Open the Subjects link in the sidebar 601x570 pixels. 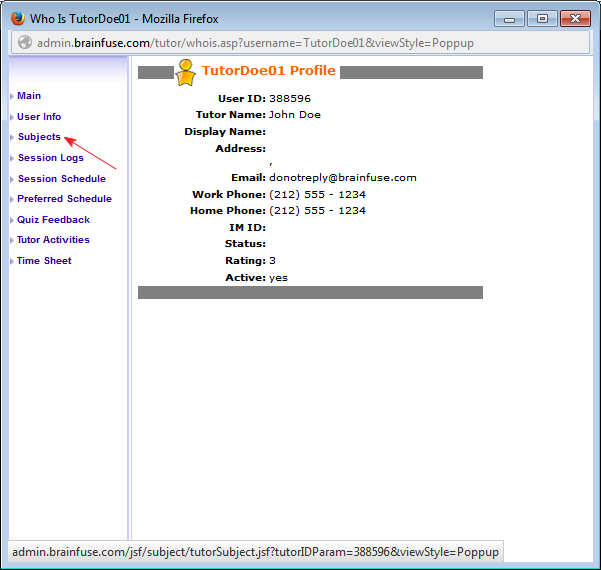[x=39, y=137]
